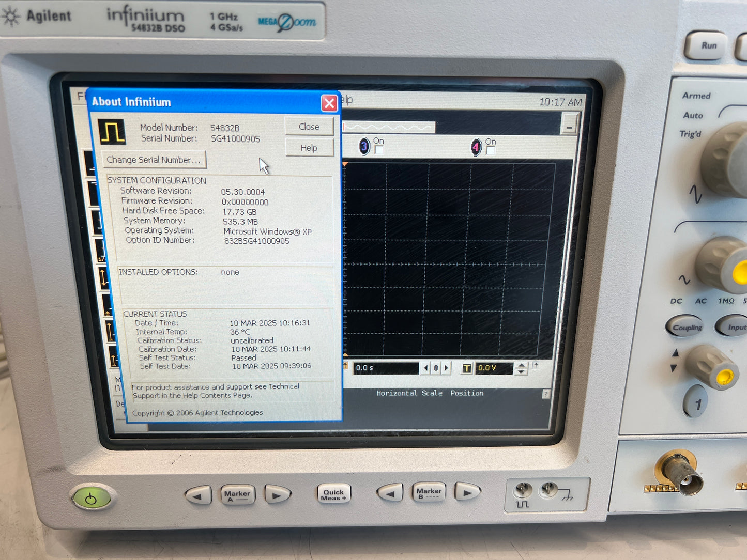Click horizontal position right arrow
Viewport: 747px width, 560px height.
(x=446, y=368)
